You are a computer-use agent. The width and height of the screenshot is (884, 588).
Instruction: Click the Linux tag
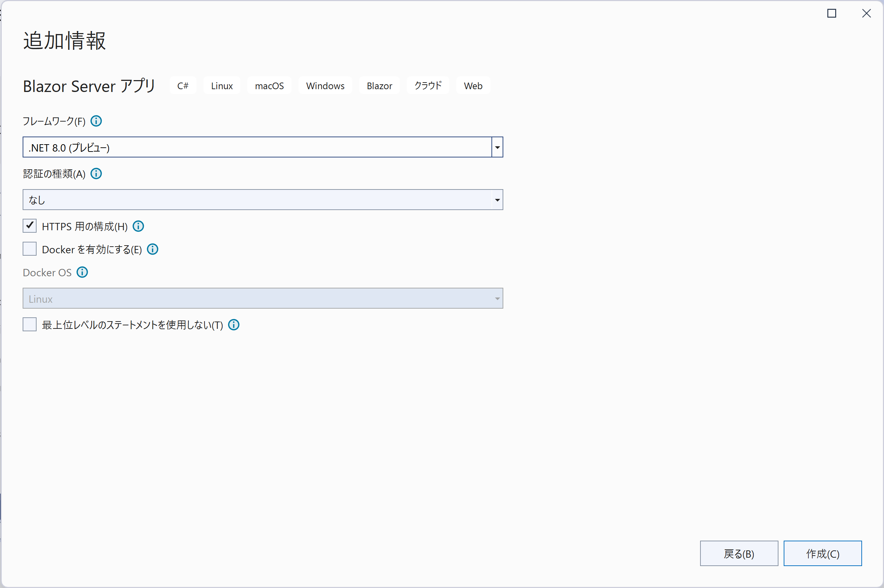[222, 86]
